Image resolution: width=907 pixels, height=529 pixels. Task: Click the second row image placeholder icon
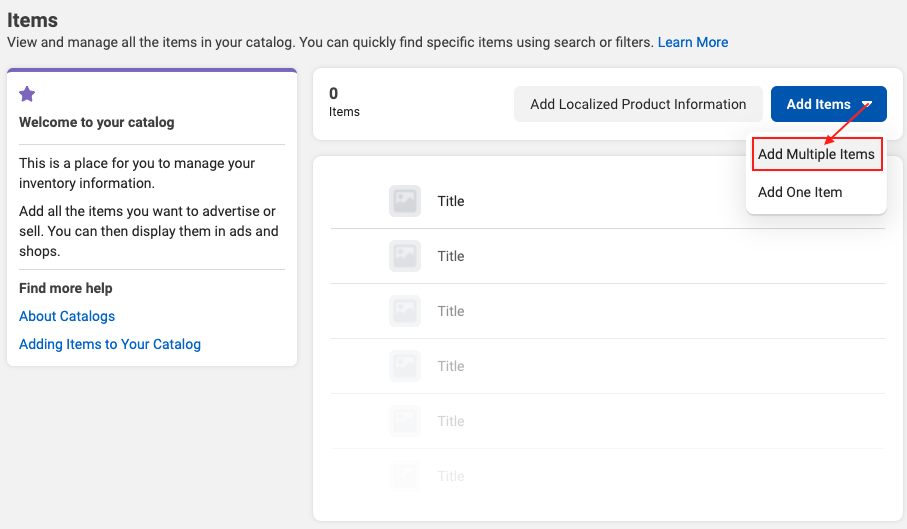coord(405,256)
